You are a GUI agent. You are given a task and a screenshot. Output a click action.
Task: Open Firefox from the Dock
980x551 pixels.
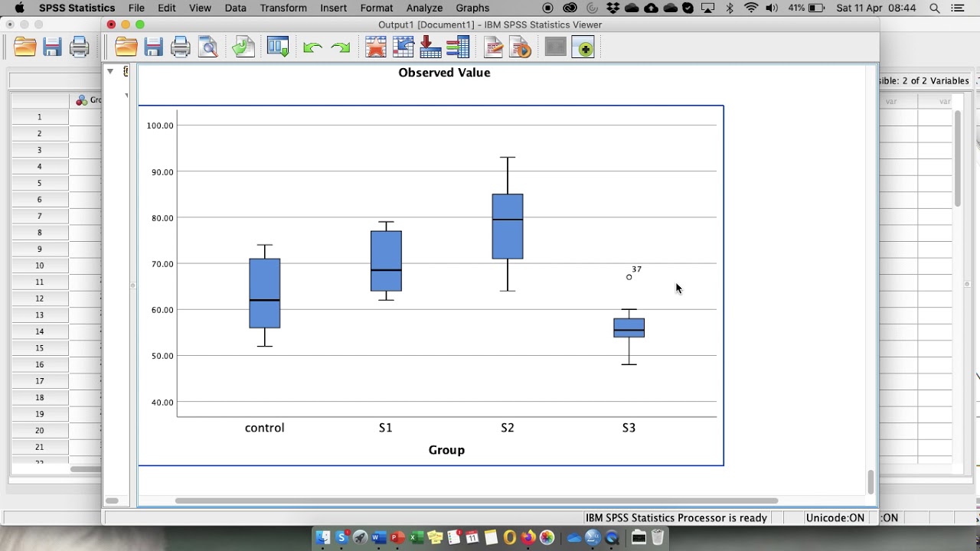point(528,538)
